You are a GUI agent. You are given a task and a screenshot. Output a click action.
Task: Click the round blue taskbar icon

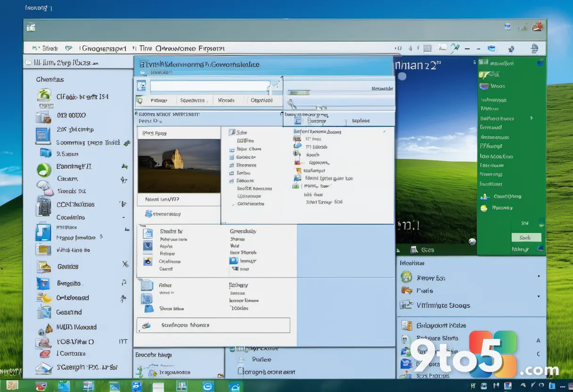(x=208, y=386)
